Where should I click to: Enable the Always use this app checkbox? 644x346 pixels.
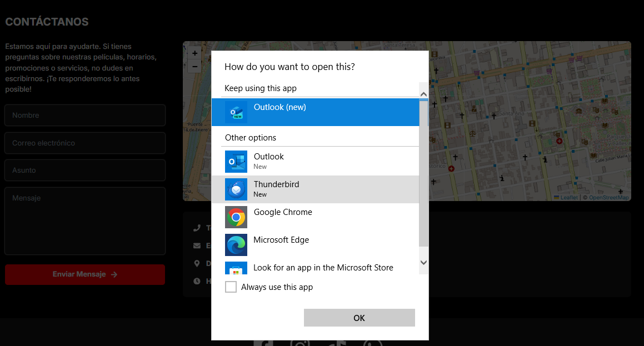tap(231, 287)
